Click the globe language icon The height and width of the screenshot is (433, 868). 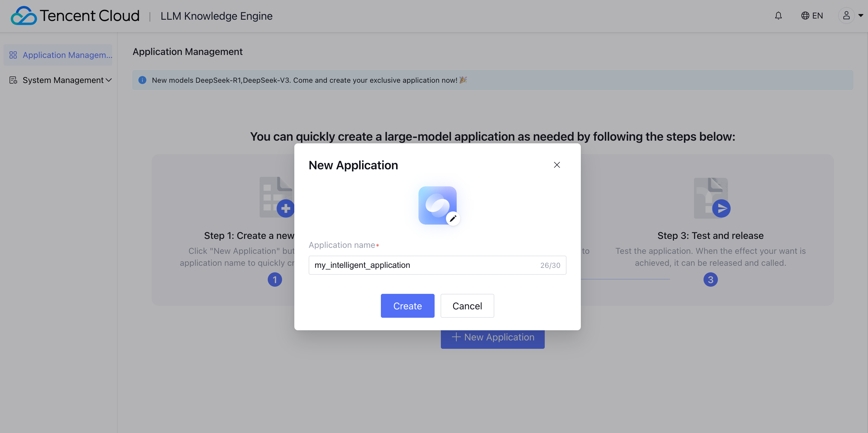(805, 16)
